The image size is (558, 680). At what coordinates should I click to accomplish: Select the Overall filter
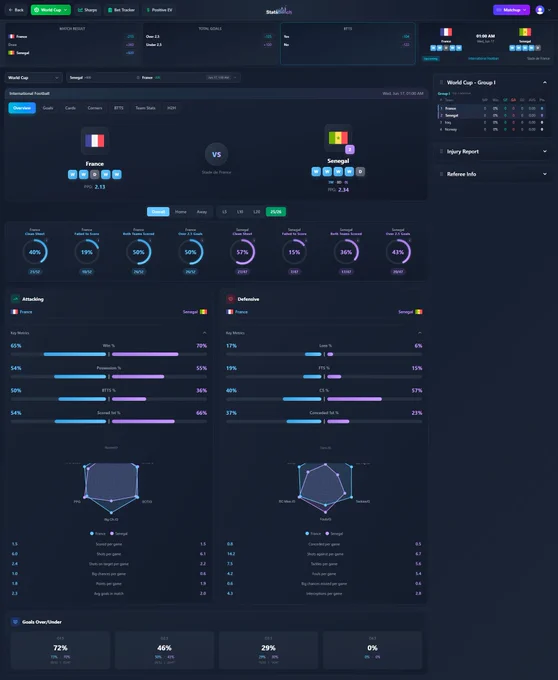[x=158, y=212]
